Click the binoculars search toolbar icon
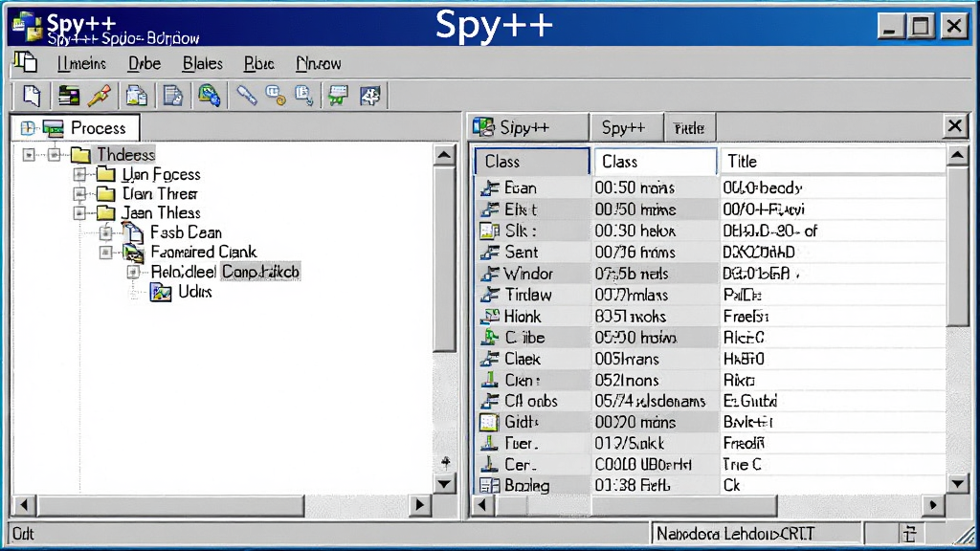This screenshot has height=551, width=980. click(x=210, y=96)
